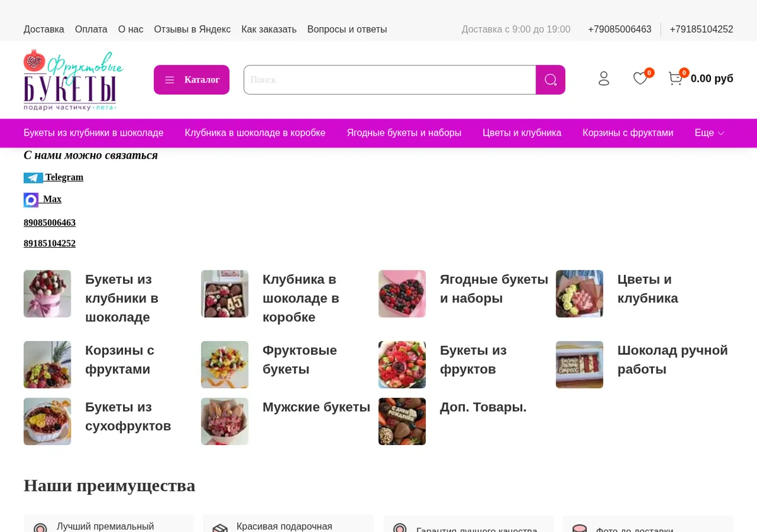Open the favorites heart icon

(640, 78)
